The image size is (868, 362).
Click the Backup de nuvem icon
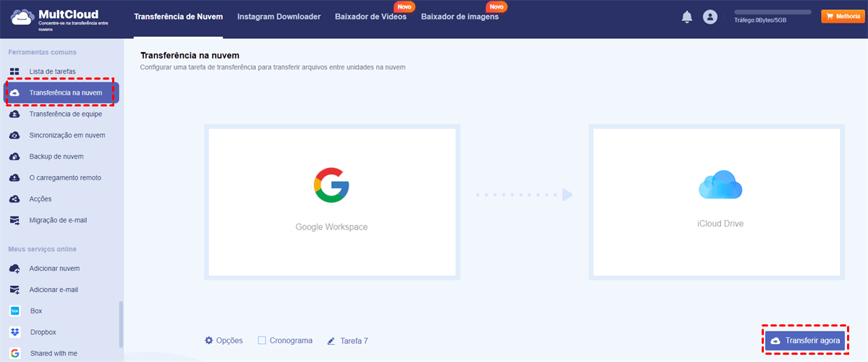click(x=14, y=156)
